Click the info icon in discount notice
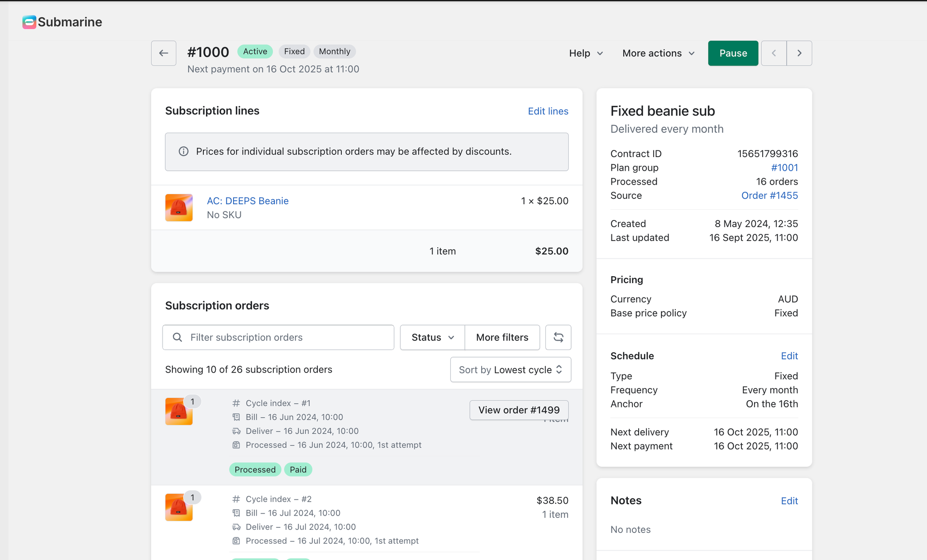This screenshot has width=927, height=560. (x=183, y=152)
